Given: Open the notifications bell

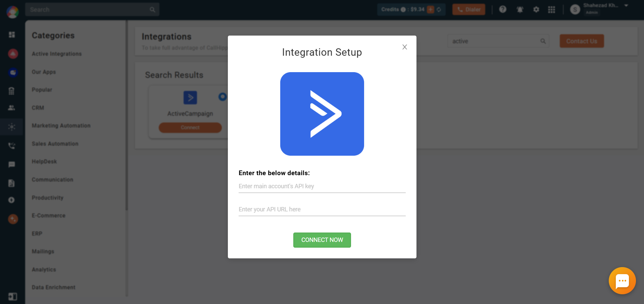Looking at the screenshot, I should click(520, 9).
